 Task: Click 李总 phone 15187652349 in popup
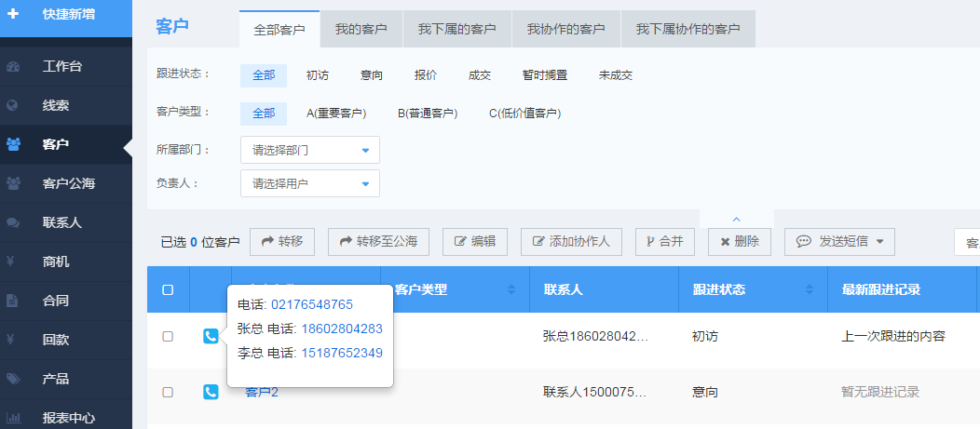pyautogui.click(x=342, y=354)
